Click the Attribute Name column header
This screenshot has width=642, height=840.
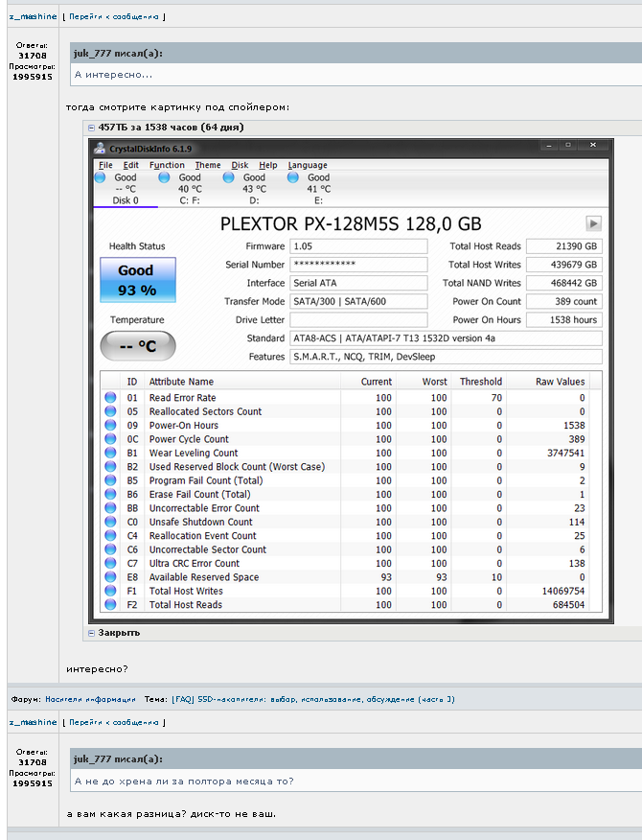(181, 382)
